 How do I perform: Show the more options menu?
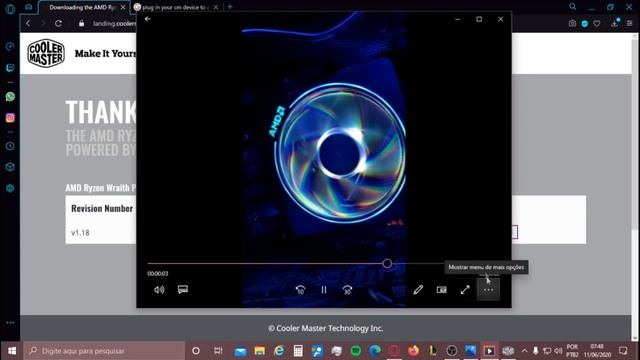(489, 290)
